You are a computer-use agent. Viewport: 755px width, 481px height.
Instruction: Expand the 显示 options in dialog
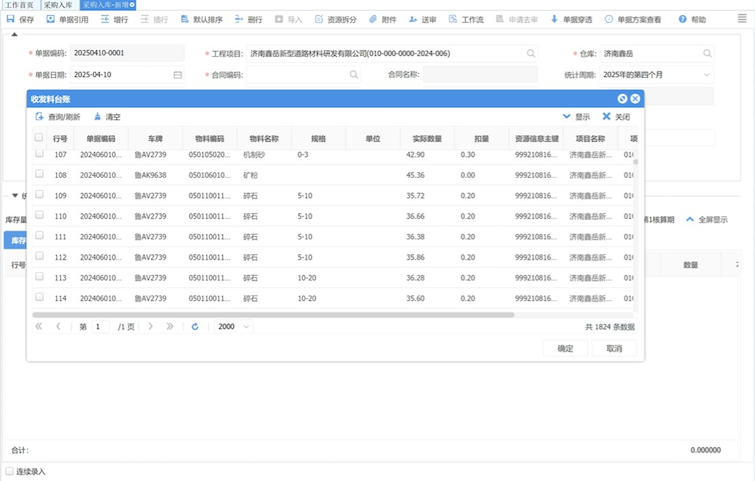click(576, 117)
